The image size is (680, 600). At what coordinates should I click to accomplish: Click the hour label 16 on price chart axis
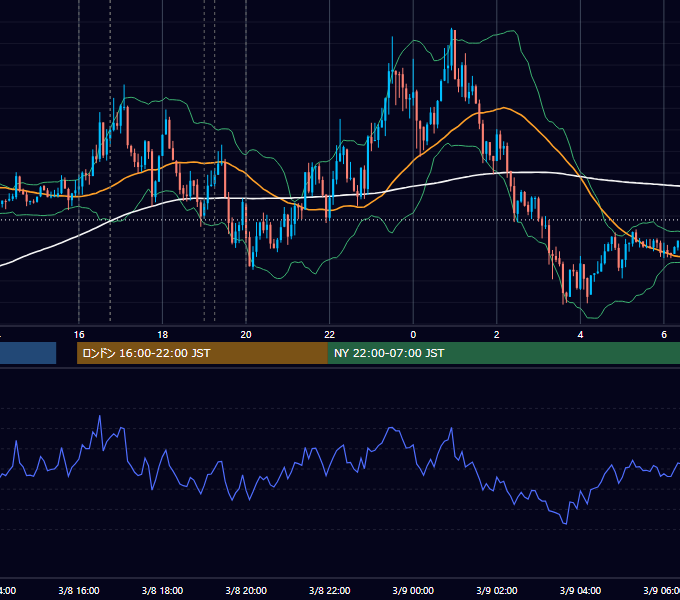pos(79,335)
